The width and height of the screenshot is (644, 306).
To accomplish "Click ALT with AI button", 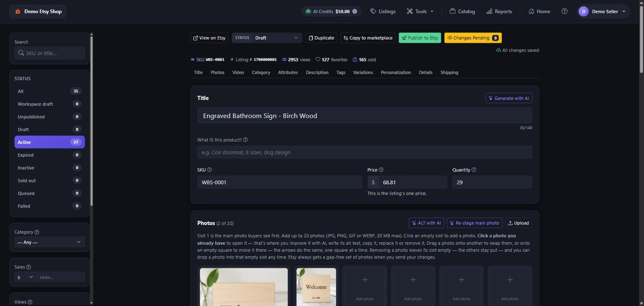I will click(426, 223).
